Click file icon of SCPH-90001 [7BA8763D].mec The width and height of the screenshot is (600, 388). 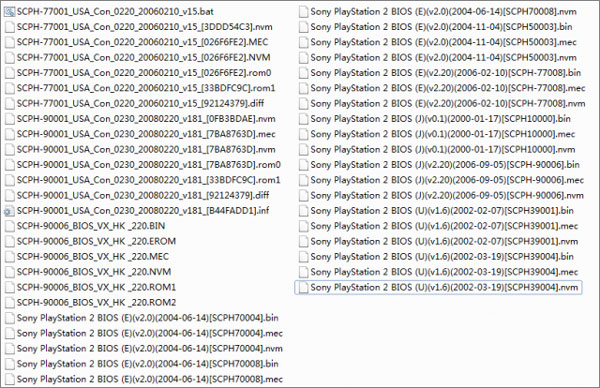(x=10, y=134)
